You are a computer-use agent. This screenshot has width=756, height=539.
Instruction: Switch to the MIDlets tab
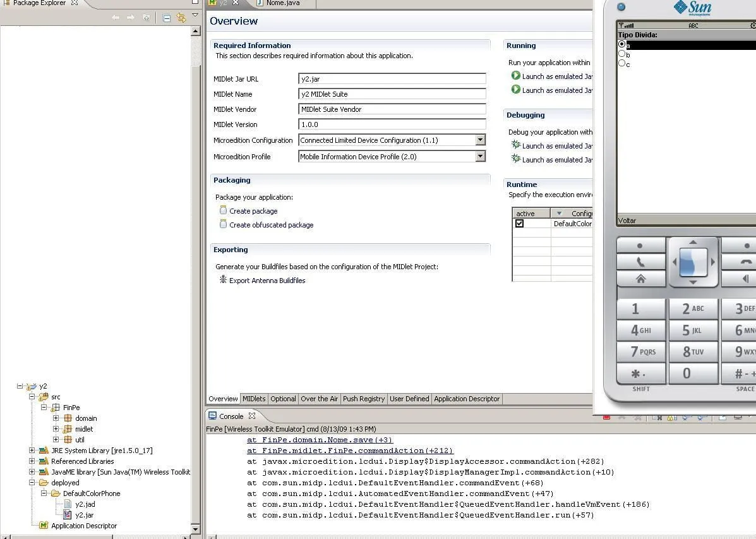255,399
